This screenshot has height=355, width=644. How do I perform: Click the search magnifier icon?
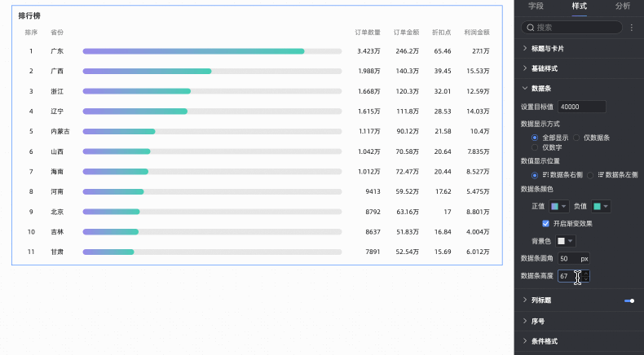click(x=530, y=28)
